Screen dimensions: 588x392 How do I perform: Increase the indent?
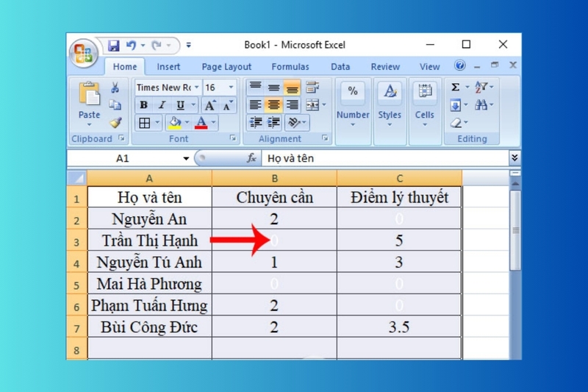[x=274, y=122]
